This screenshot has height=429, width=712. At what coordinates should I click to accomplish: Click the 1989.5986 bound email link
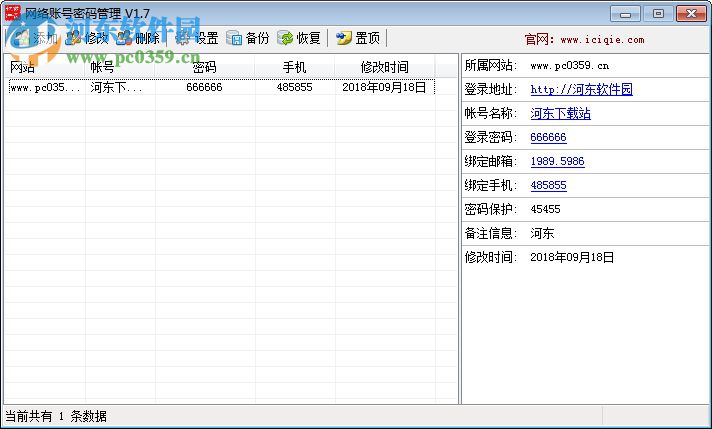click(557, 161)
